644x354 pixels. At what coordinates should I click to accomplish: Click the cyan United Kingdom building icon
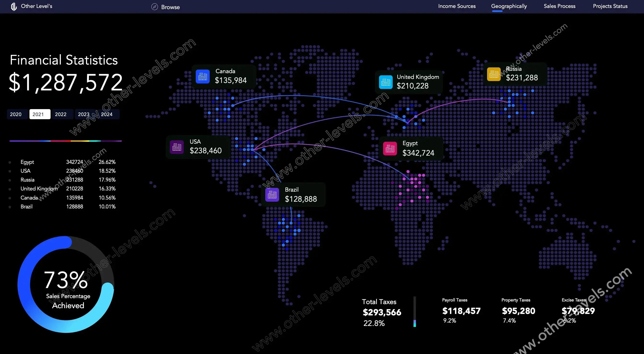[x=386, y=82]
